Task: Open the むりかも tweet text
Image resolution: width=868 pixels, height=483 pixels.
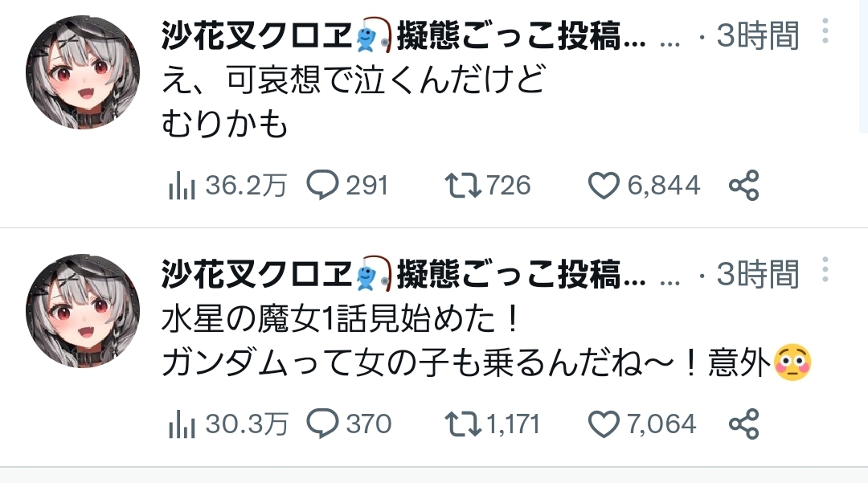Action: pos(225,125)
